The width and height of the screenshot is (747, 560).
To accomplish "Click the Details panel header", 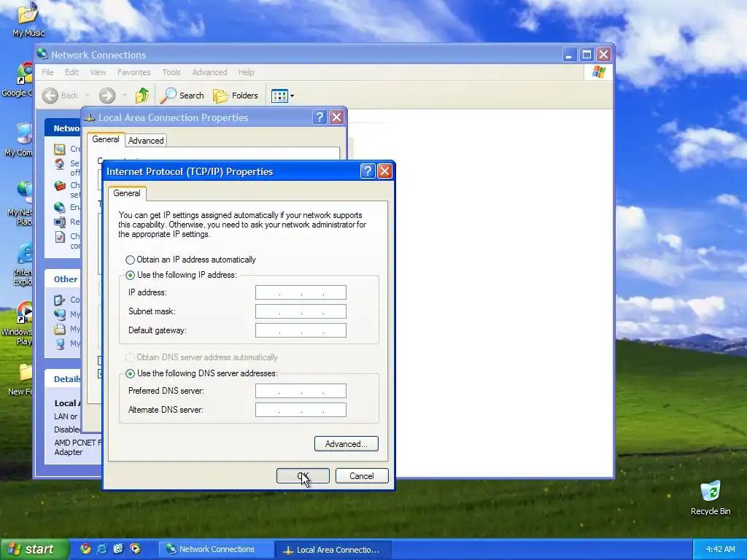I will click(x=63, y=379).
